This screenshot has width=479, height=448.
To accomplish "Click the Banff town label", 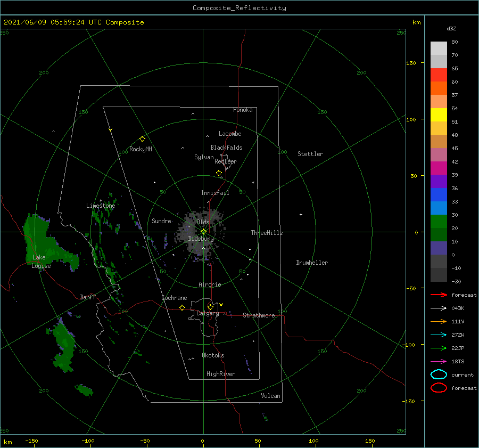I will click(88, 297).
